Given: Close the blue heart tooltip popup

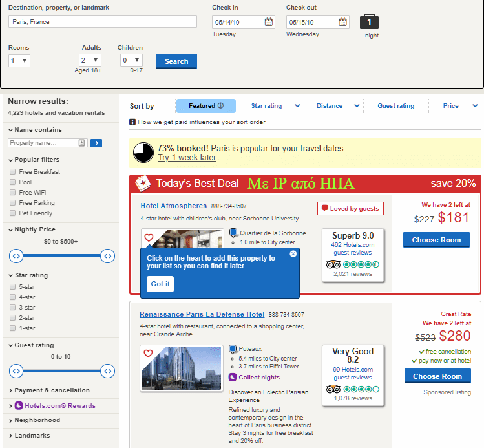Looking at the screenshot, I should [293, 254].
